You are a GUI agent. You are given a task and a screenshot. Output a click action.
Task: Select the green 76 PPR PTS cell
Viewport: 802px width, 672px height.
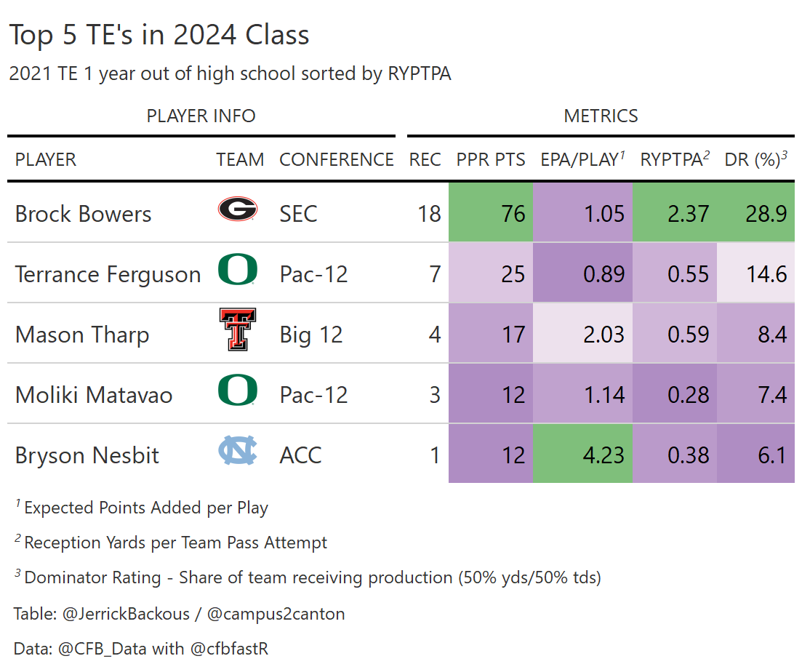(492, 212)
